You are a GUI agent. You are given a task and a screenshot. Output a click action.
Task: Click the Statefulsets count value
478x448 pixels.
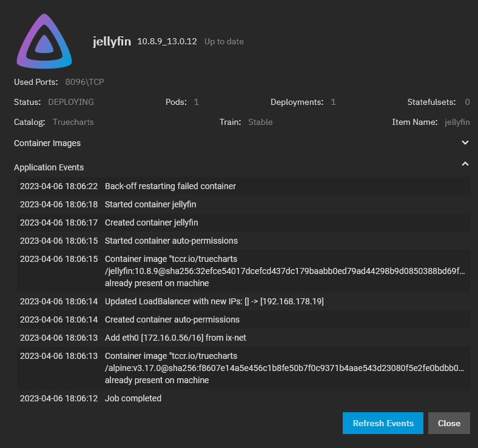(x=467, y=102)
